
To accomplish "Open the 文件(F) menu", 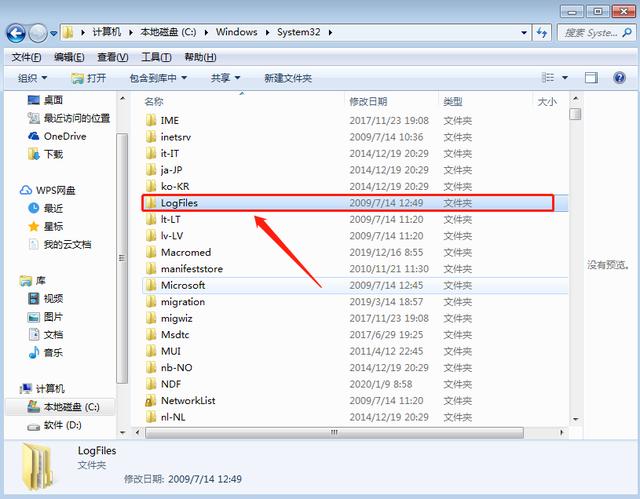I will coord(27,57).
